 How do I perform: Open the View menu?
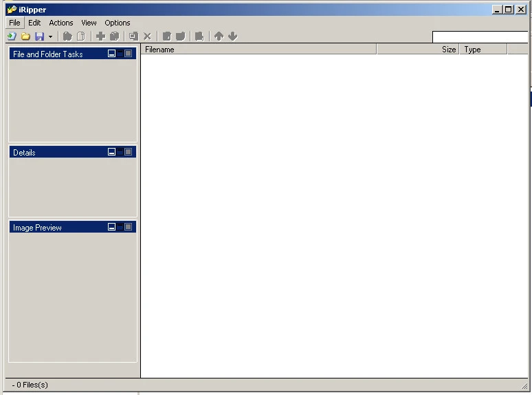(x=89, y=23)
